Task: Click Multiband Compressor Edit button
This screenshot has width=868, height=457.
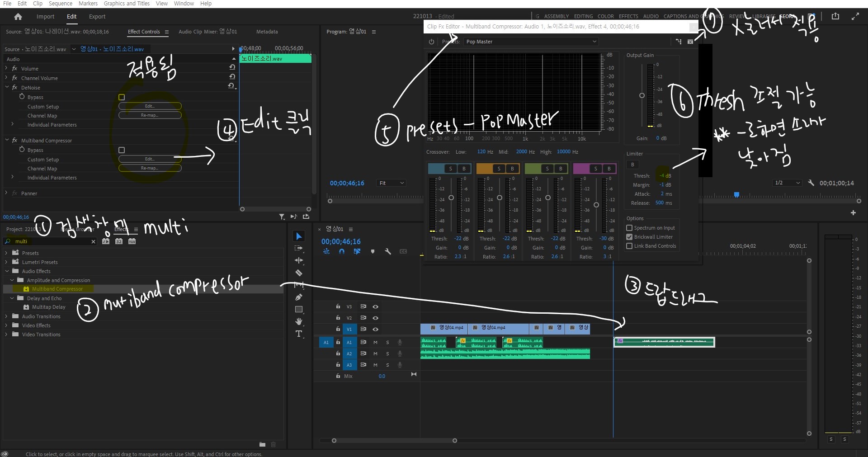Action: (150, 159)
